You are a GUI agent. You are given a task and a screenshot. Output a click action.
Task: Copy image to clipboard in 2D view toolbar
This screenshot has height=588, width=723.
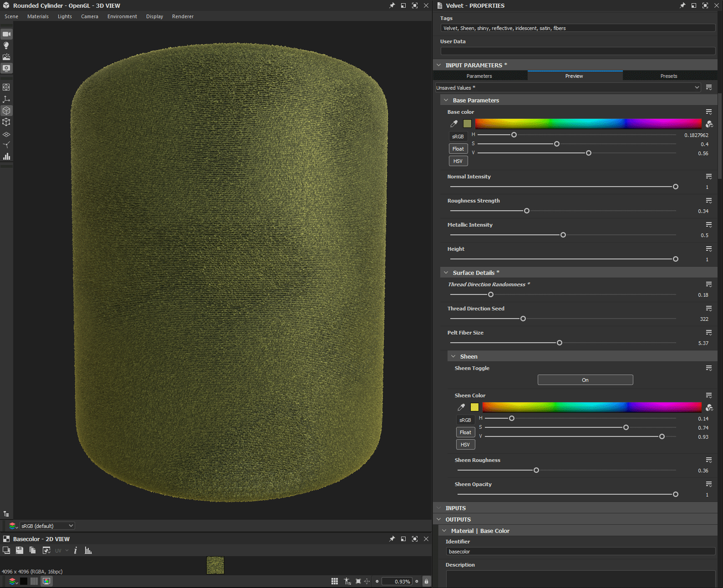click(32, 550)
